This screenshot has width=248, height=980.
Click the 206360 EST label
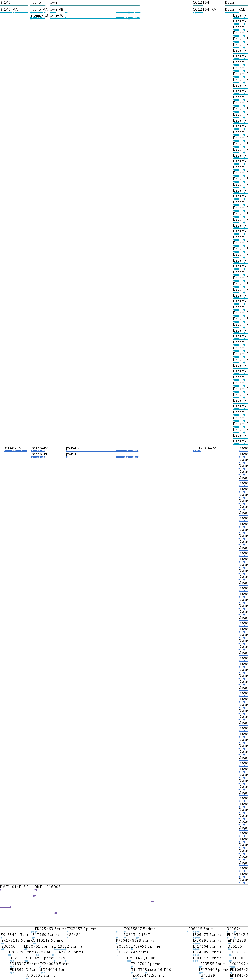(x=124, y=946)
